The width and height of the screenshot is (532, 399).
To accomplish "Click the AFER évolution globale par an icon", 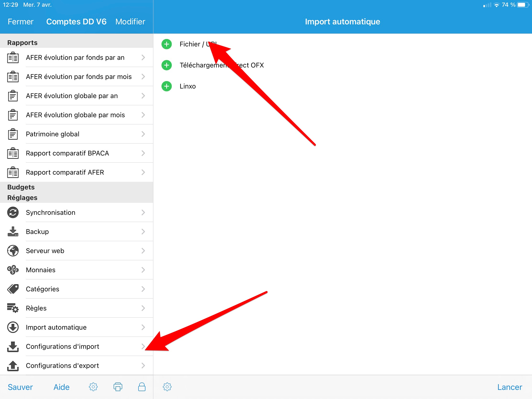I will (13, 96).
